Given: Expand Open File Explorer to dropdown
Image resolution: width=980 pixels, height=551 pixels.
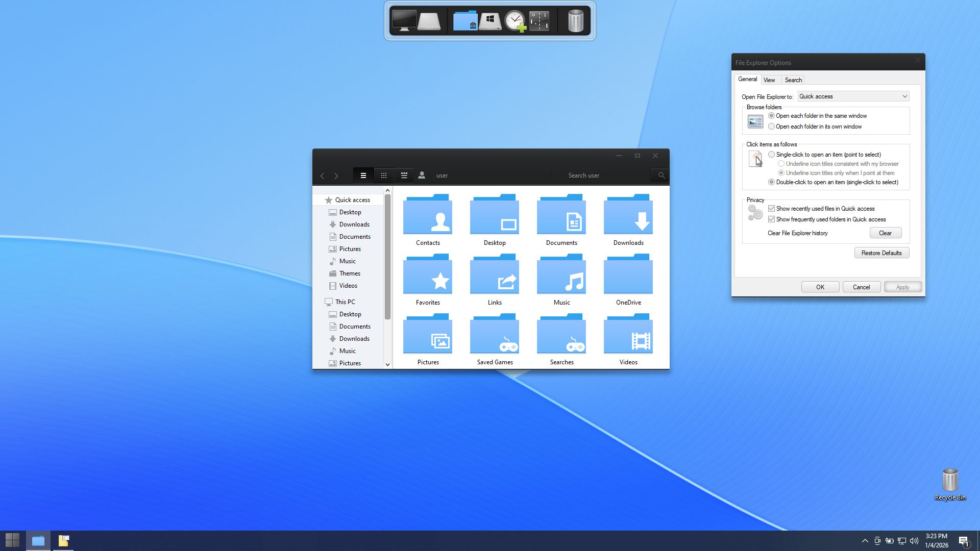Looking at the screenshot, I should pos(904,96).
